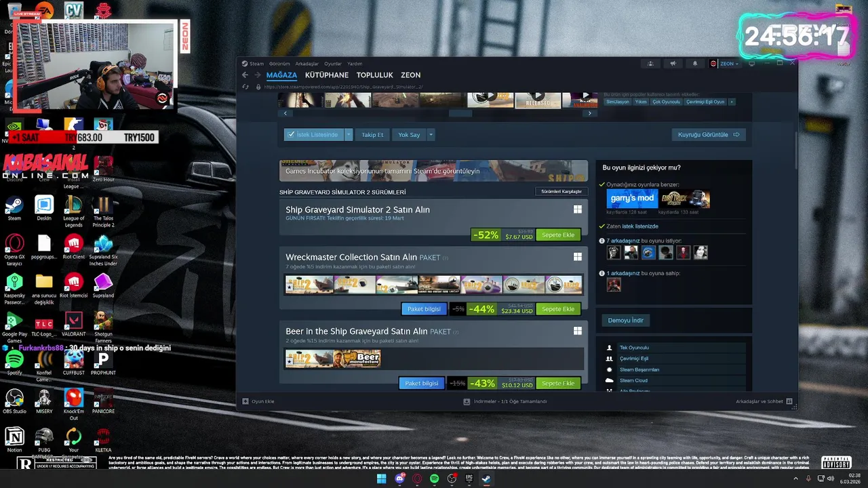Add Ship Graveyard Simulator 2 to cart
The image size is (868, 488).
point(558,235)
